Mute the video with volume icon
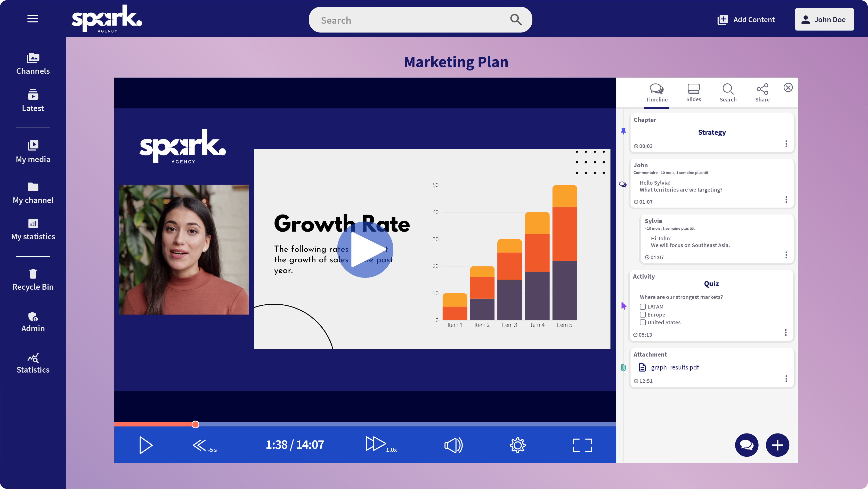This screenshot has height=489, width=868. (453, 445)
